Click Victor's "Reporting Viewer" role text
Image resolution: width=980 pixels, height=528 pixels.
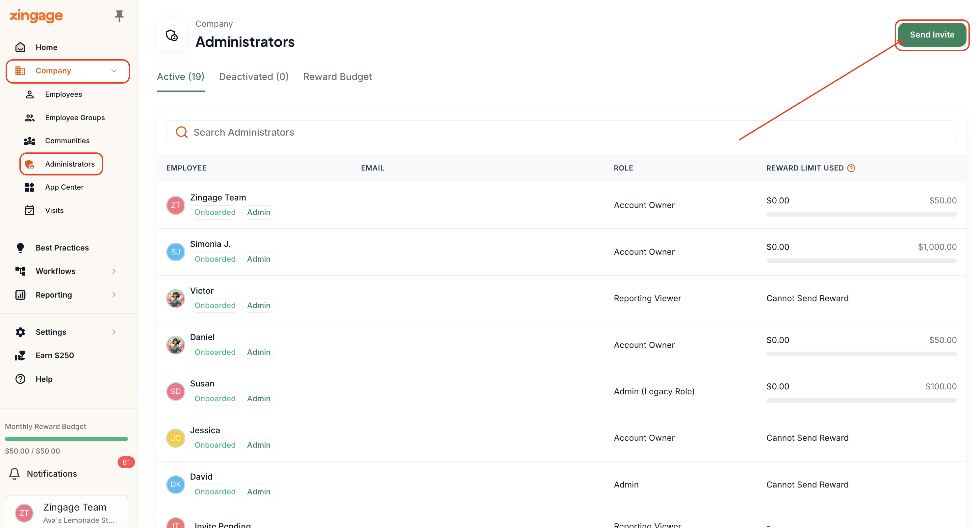point(647,298)
